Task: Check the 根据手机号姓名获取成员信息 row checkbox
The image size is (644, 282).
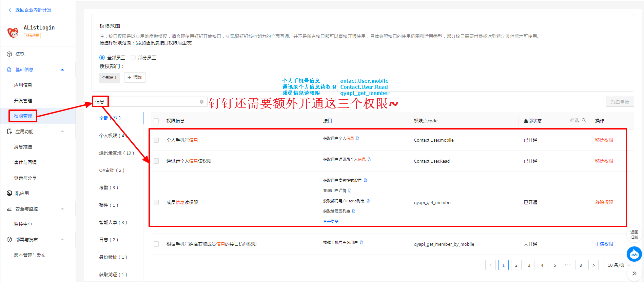Action: [x=156, y=244]
